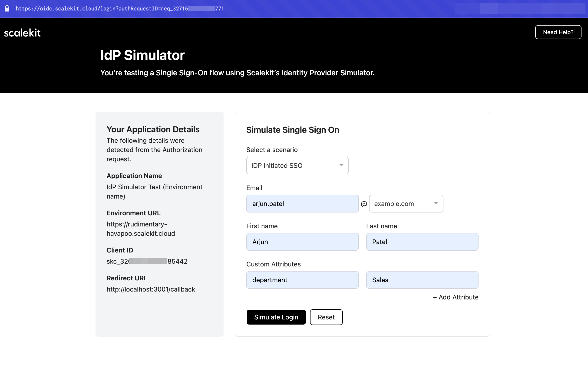This screenshot has width=588, height=385.
Task: Select the Last name field showing Patel
Action: 422,242
